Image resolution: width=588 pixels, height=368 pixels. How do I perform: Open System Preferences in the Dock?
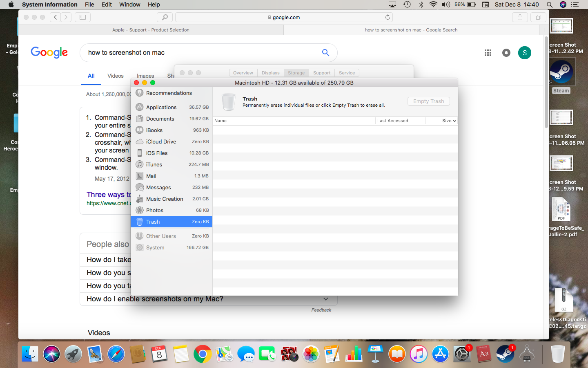pos(462,354)
